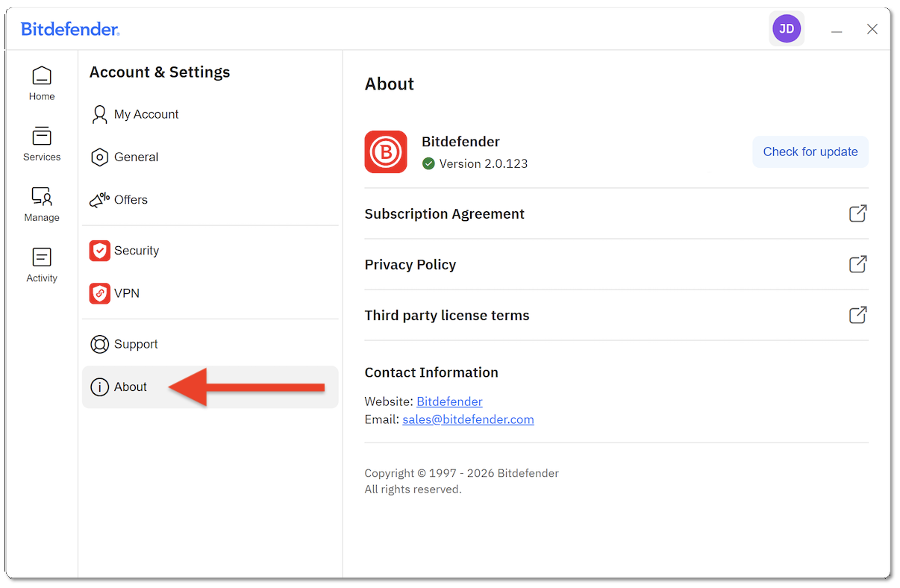Close the Bitdefender window
The width and height of the screenshot is (900, 588).
click(x=872, y=29)
